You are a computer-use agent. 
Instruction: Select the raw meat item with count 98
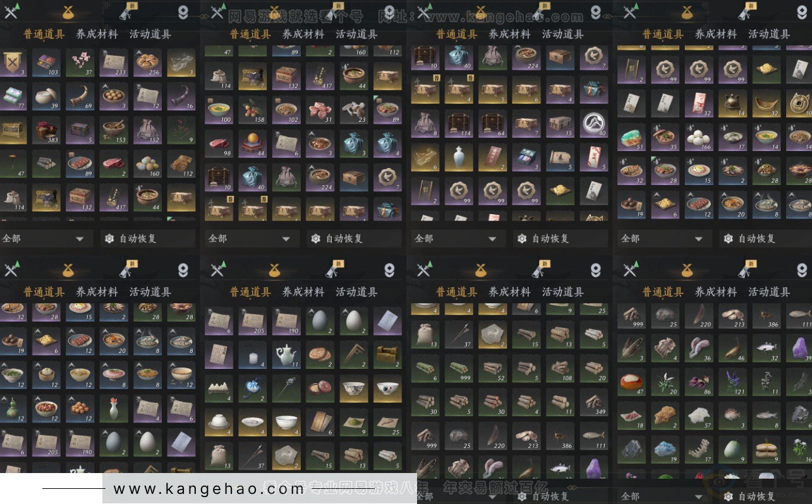[220, 144]
